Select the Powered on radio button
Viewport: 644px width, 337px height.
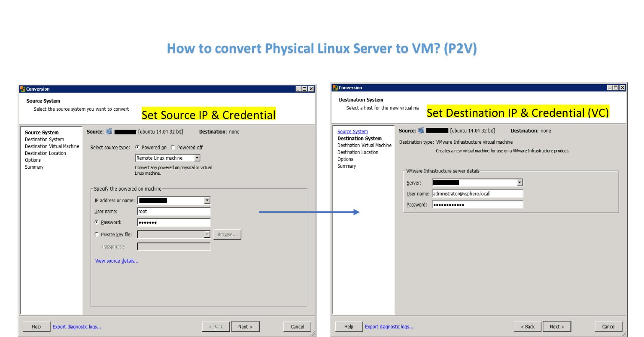(137, 147)
